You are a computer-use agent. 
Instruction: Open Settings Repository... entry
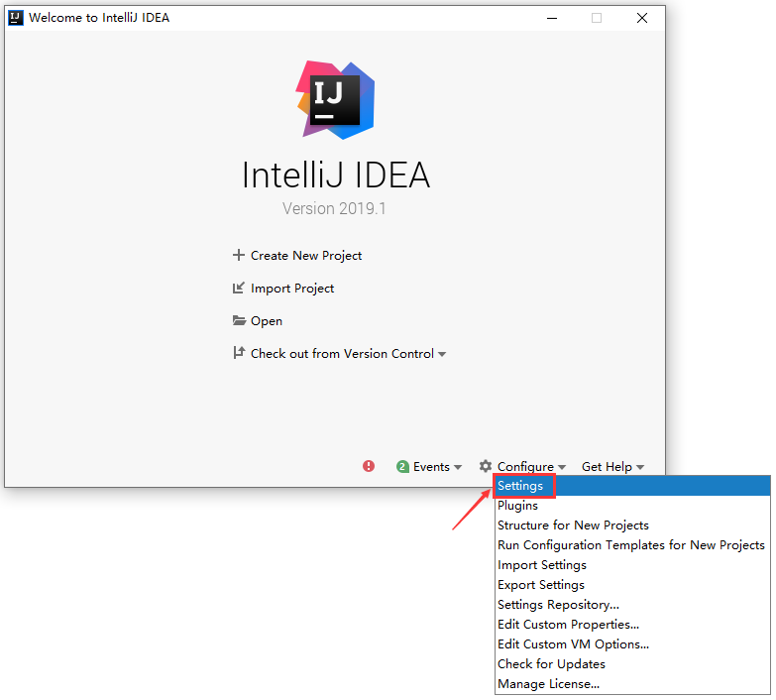[634, 606]
